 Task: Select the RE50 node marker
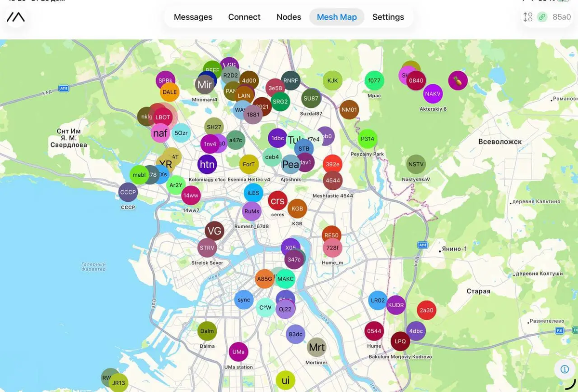[331, 235]
